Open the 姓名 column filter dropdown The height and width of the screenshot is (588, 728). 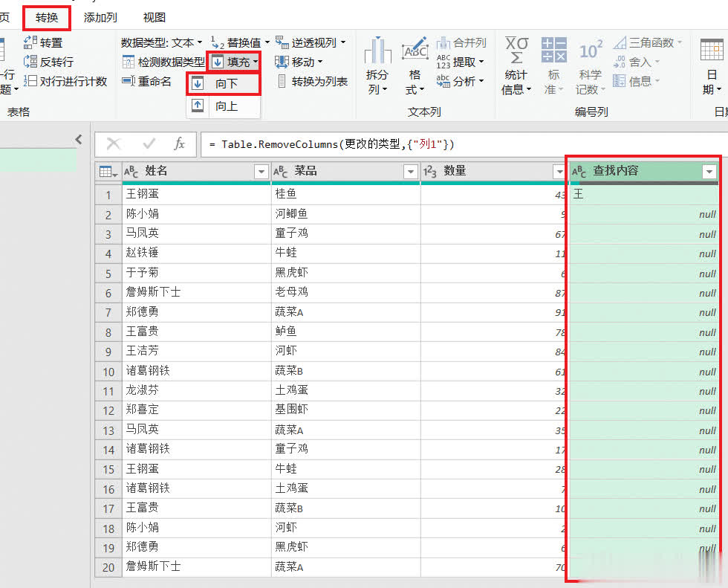click(x=261, y=172)
